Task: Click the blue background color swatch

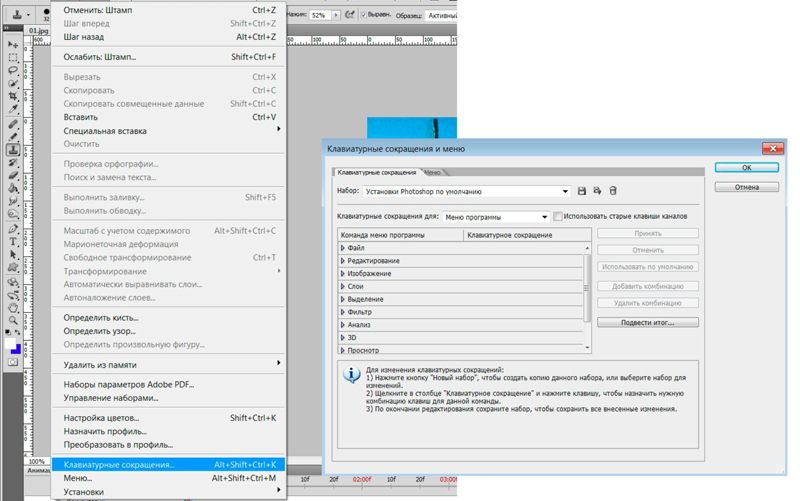Action: 17,349
